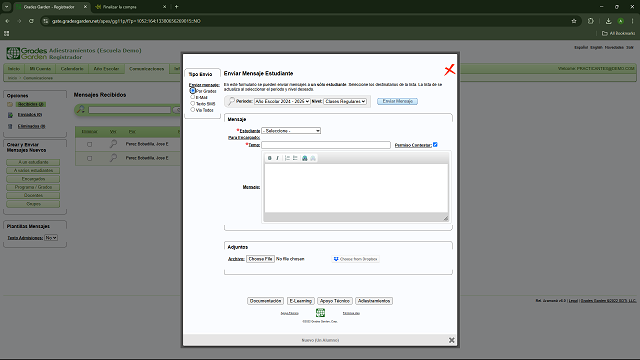Close the dialog with the red X icon
Viewport: 640px width, 360px height.
click(449, 70)
